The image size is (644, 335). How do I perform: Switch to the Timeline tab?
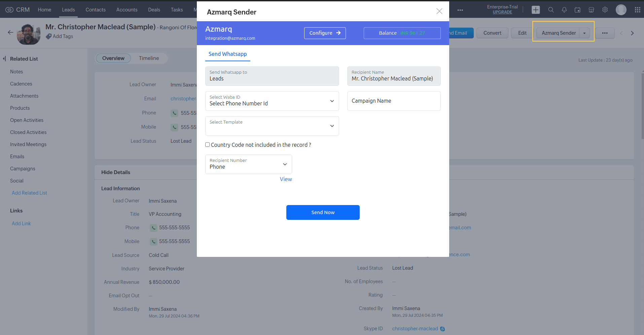coord(149,58)
